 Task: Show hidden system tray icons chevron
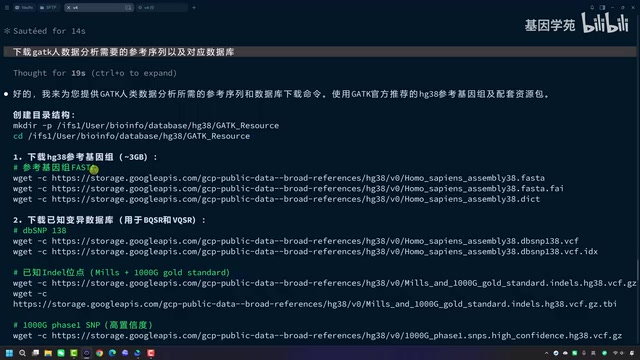546,353
